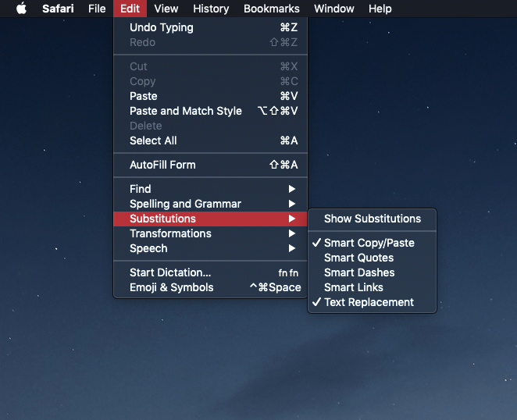Disable Smart Copy/Paste
Viewport: 517px width, 420px height.
[x=373, y=243]
